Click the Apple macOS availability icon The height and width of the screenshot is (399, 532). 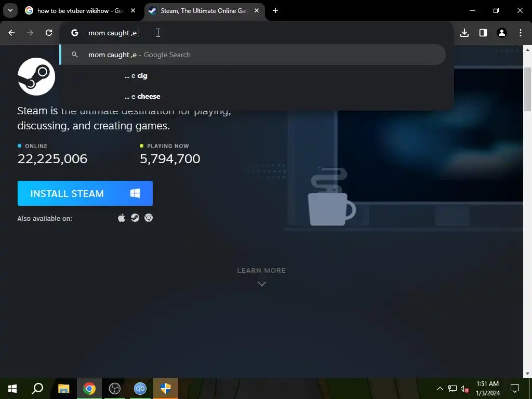click(x=122, y=218)
